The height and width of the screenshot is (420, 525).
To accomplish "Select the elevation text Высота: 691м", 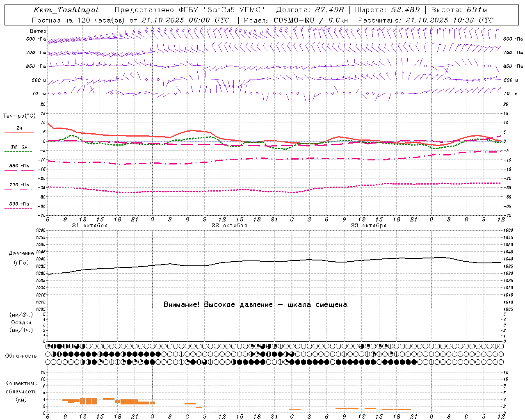I will point(459,10).
